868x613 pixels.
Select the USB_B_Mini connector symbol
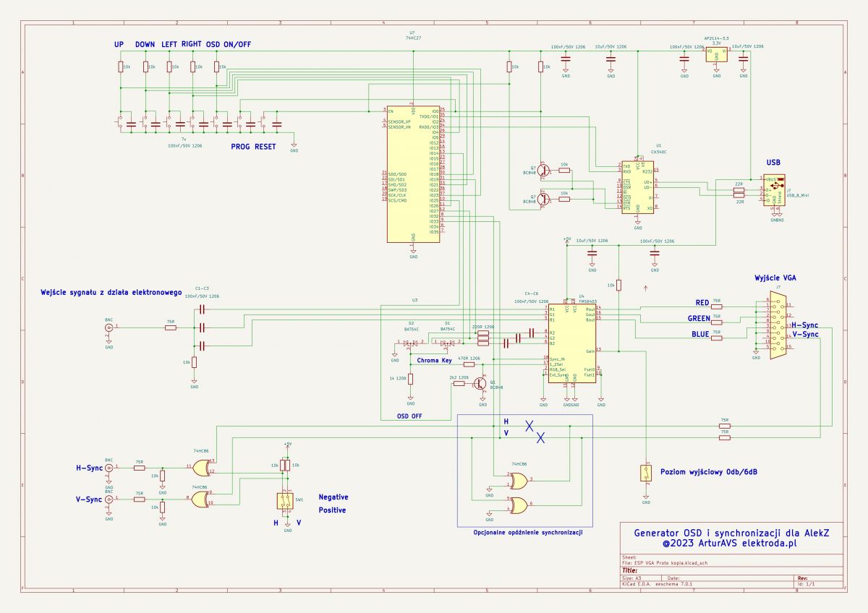click(x=775, y=189)
